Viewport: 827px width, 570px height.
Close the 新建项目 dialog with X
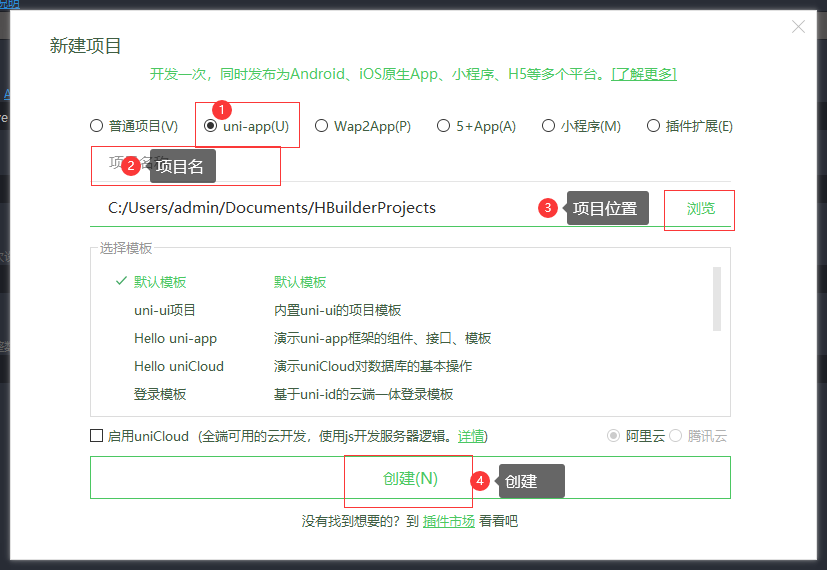[798, 26]
